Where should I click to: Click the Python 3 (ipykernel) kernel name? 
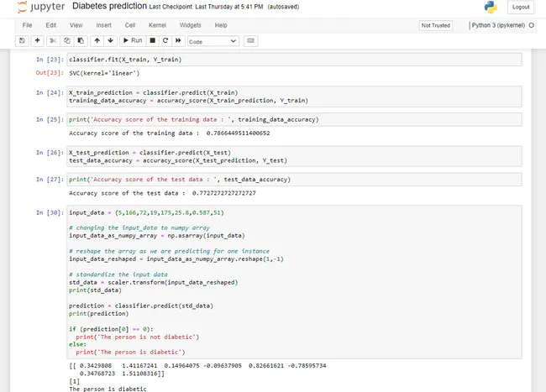(x=498, y=25)
